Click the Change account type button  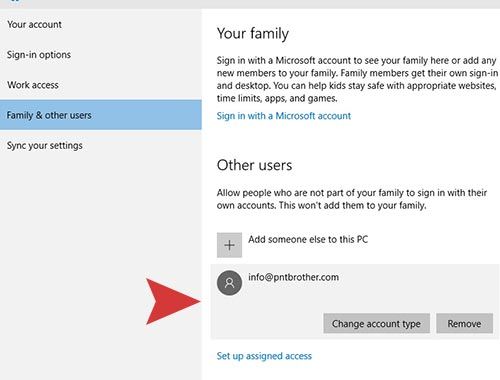pos(376,323)
